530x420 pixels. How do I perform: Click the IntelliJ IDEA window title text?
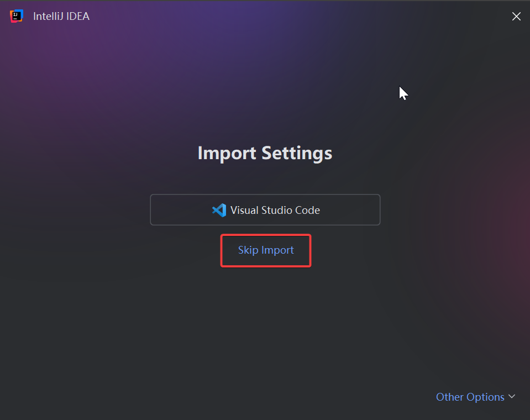pyautogui.click(x=61, y=17)
